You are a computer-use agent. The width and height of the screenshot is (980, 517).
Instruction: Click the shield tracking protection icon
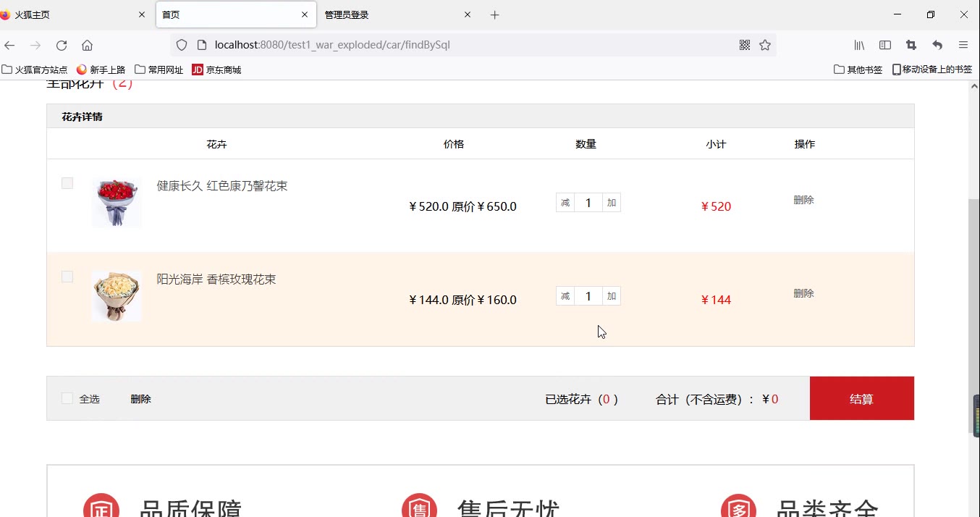coord(182,45)
